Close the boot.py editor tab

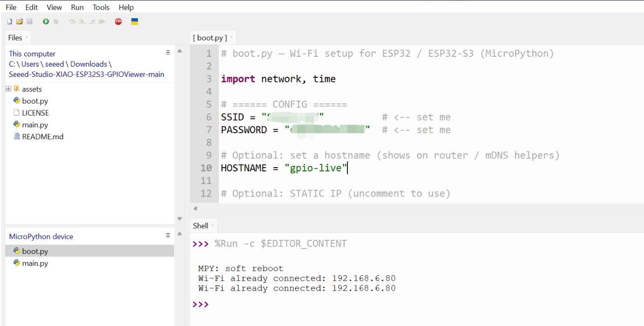tap(232, 38)
